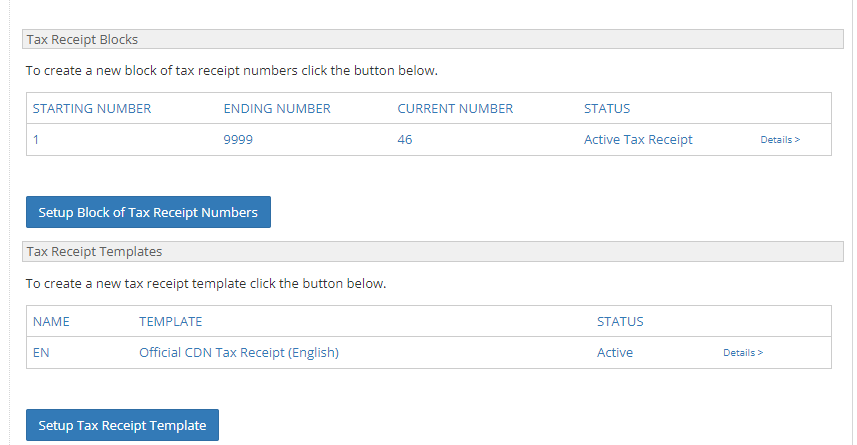857x445 pixels.
Task: Click the Active status of EN template
Action: pyautogui.click(x=615, y=353)
